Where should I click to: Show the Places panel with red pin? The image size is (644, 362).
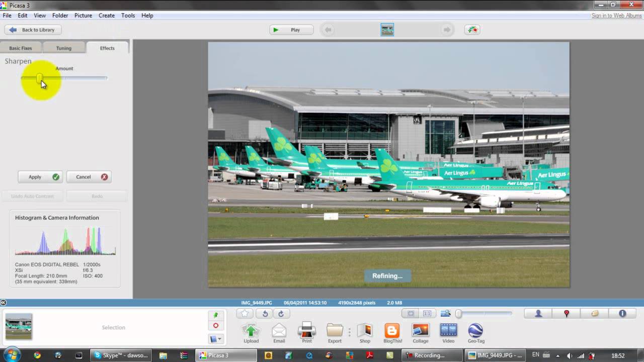(567, 313)
